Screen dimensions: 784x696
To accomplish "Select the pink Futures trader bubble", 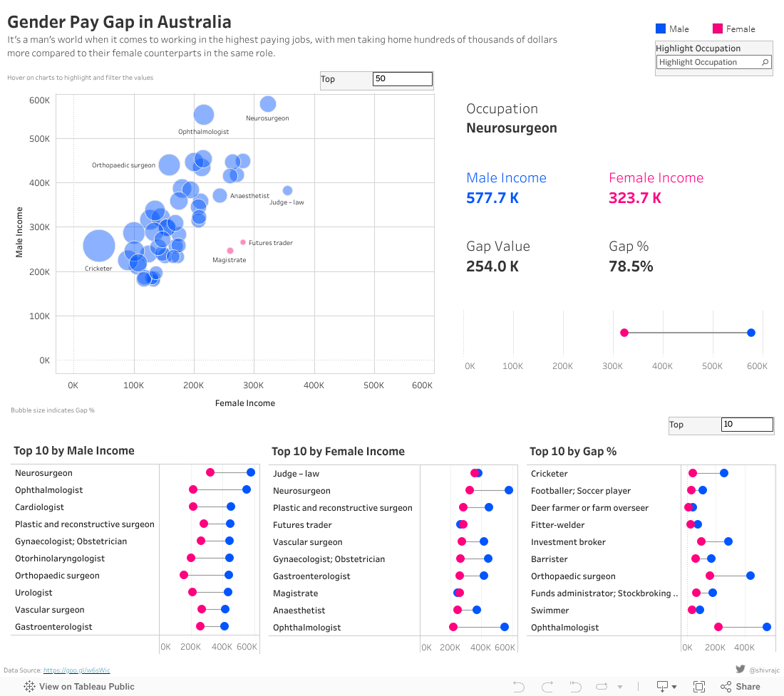I will click(x=243, y=242).
